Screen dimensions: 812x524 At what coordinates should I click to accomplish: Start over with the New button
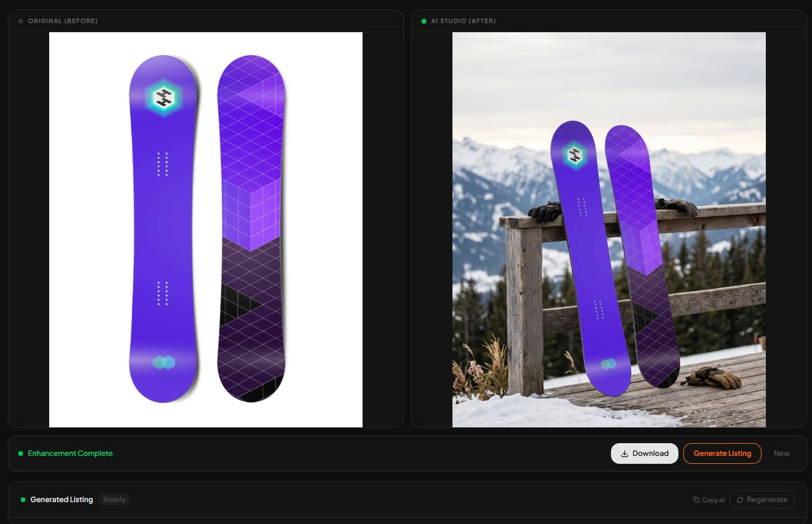782,453
